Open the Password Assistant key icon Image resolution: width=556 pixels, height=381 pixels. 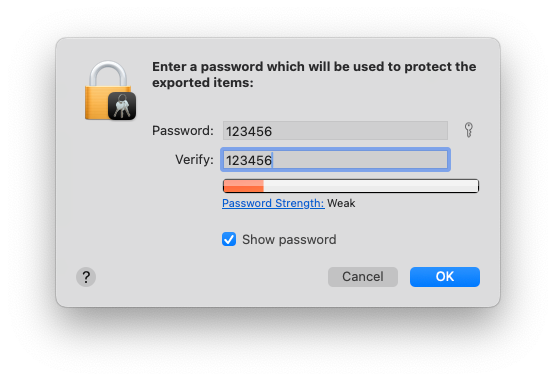468,130
